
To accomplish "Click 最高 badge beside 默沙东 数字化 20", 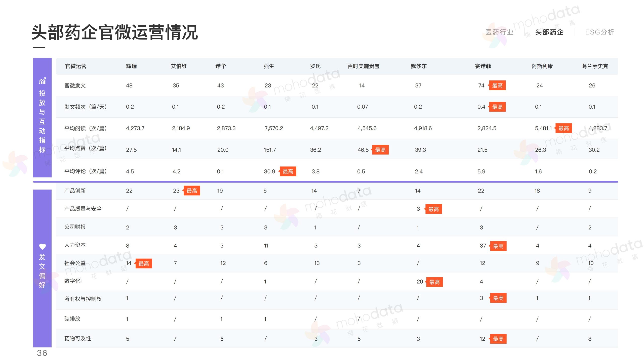I will pyautogui.click(x=434, y=282).
